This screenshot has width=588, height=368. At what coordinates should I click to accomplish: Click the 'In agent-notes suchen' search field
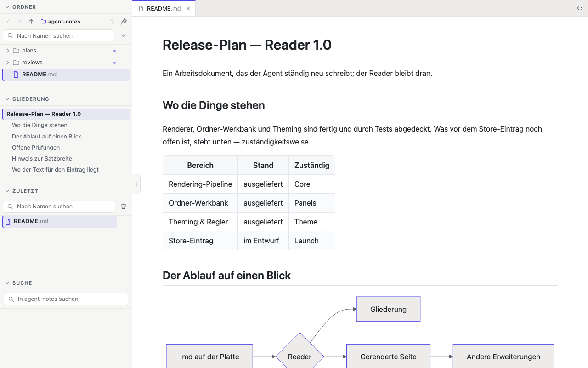[x=66, y=299]
